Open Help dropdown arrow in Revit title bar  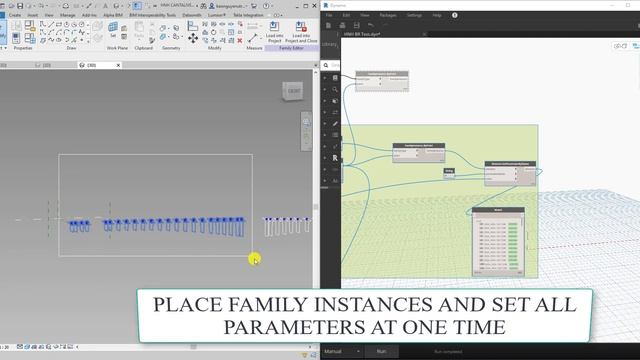[x=272, y=6]
